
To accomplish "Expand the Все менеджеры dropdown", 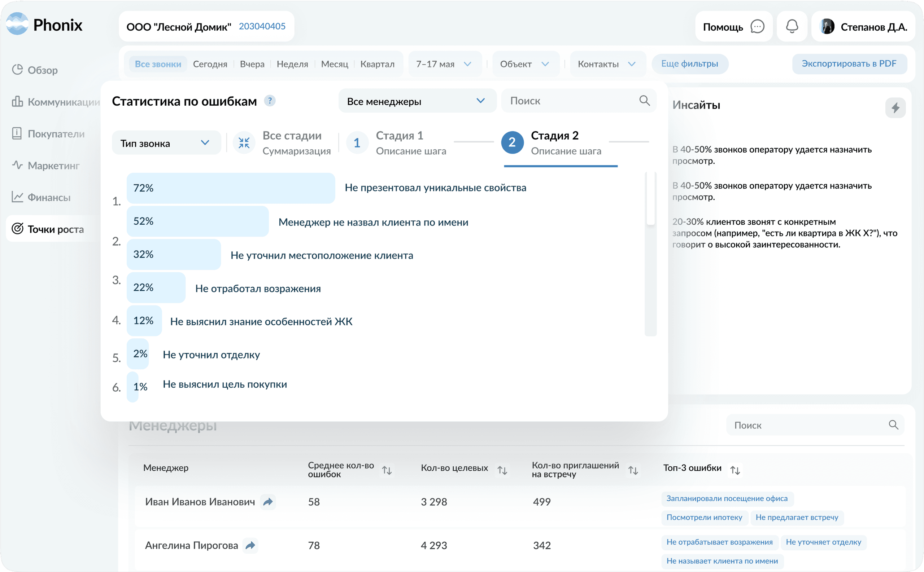I will click(x=417, y=101).
